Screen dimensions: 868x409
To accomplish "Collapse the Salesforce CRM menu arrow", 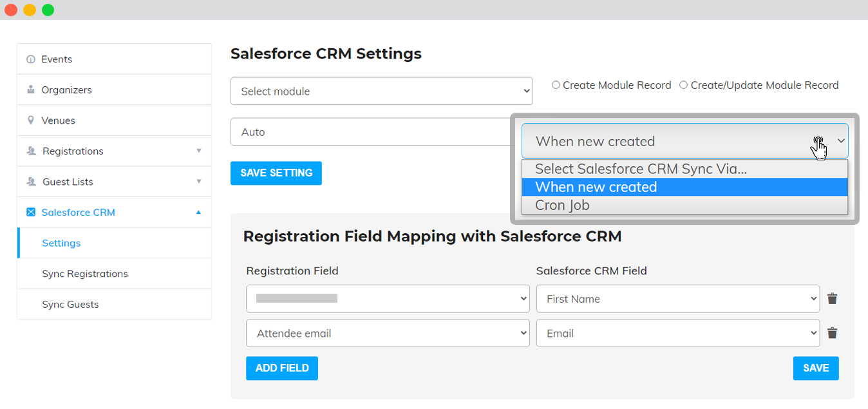I will click(198, 212).
